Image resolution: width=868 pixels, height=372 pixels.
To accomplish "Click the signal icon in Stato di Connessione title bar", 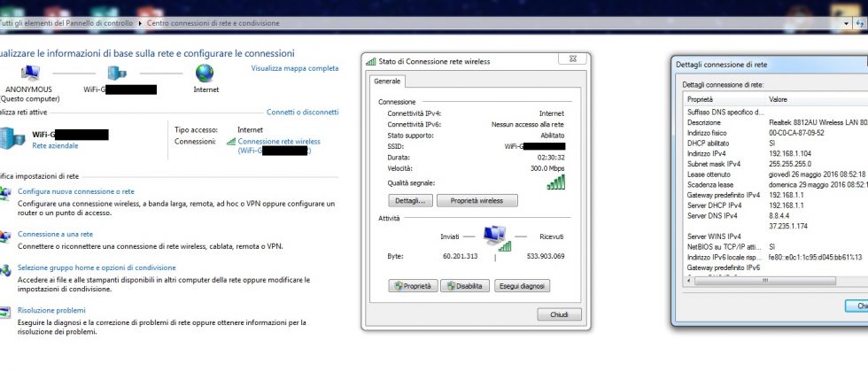I will [371, 61].
